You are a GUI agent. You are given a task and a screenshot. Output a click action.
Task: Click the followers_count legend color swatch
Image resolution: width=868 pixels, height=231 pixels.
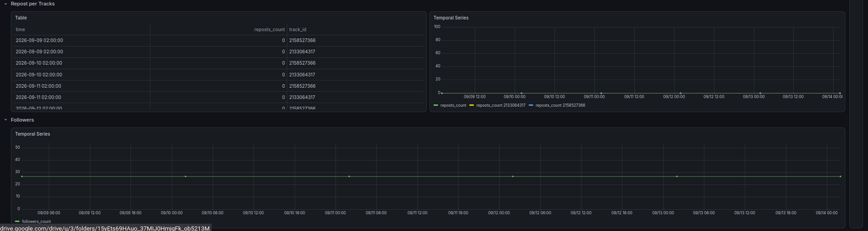(x=17, y=222)
